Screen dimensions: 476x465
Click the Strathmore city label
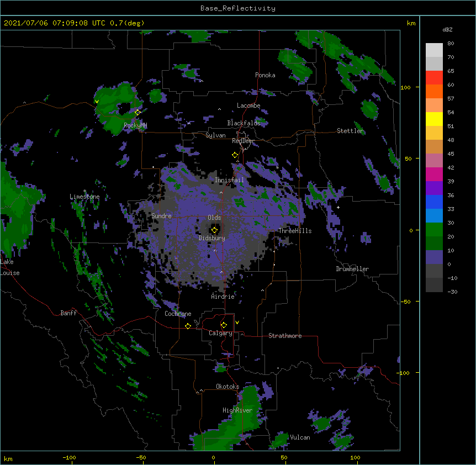pyautogui.click(x=285, y=336)
